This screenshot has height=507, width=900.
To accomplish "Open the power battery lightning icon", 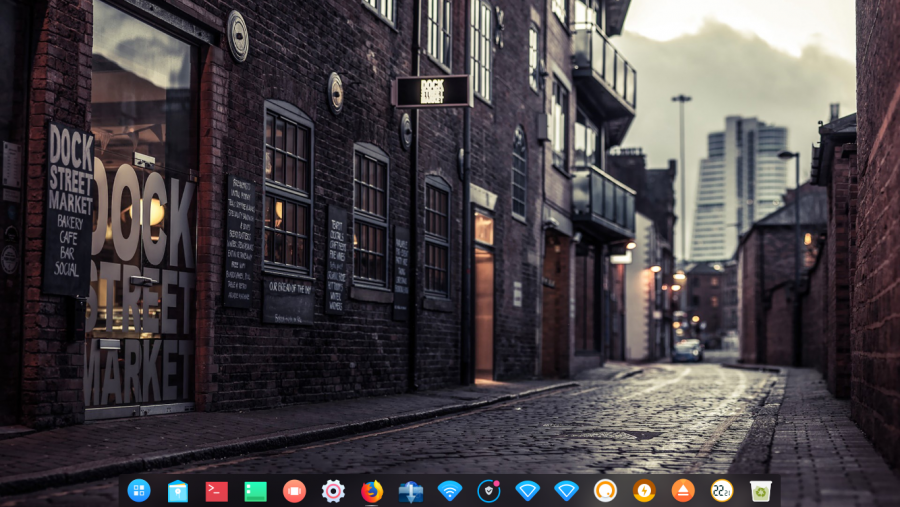I will (644, 491).
